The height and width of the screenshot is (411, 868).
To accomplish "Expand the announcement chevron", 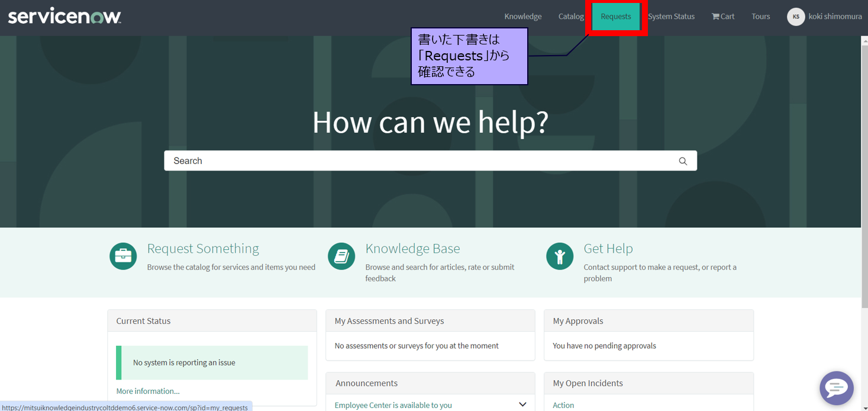I will (522, 404).
